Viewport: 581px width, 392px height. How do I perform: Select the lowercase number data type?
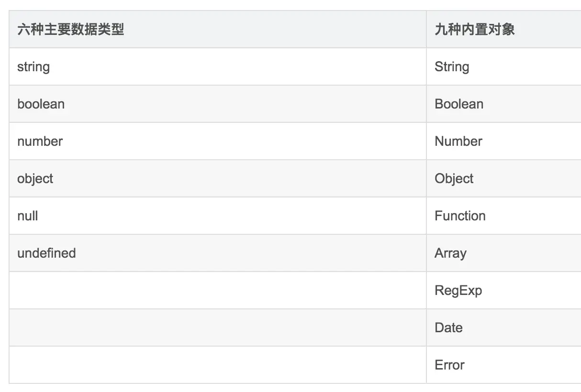[x=217, y=141]
